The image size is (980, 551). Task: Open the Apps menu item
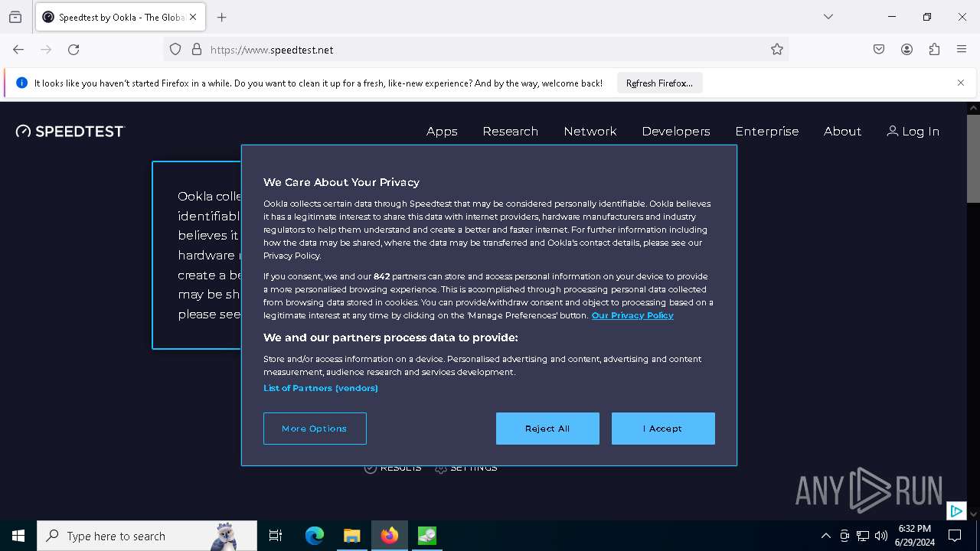(x=442, y=131)
